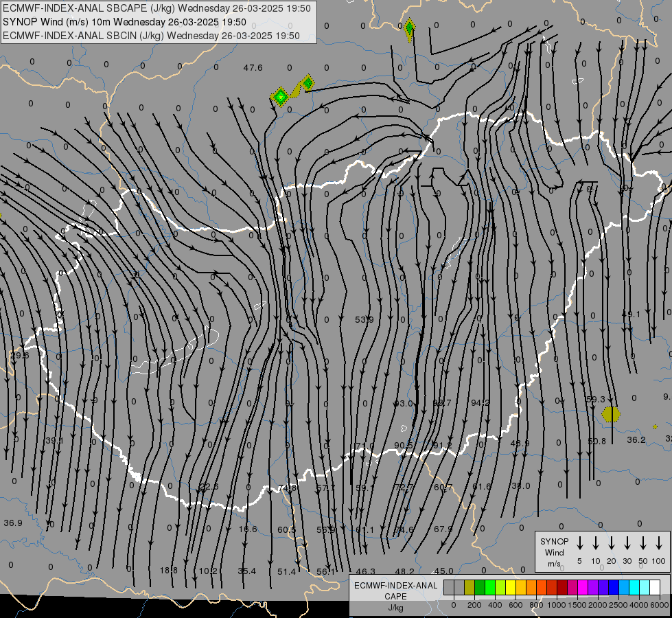Click the SYNOP Wind m/s legend label
This screenshot has height=618, width=672.
click(554, 552)
